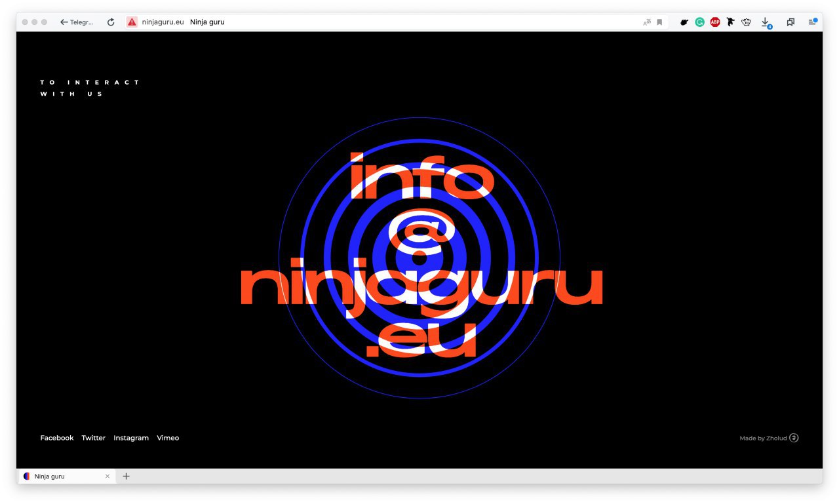Open the page translate icon

click(x=647, y=22)
